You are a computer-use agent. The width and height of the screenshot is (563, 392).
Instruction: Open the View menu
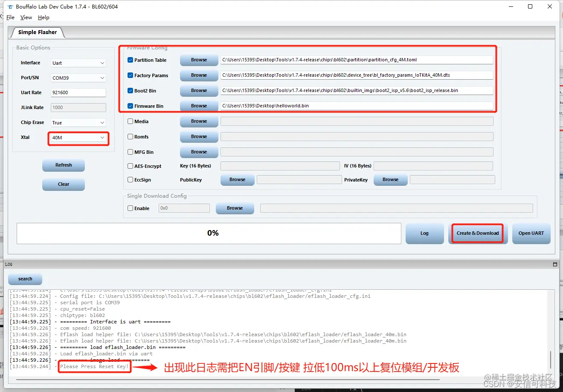26,17
